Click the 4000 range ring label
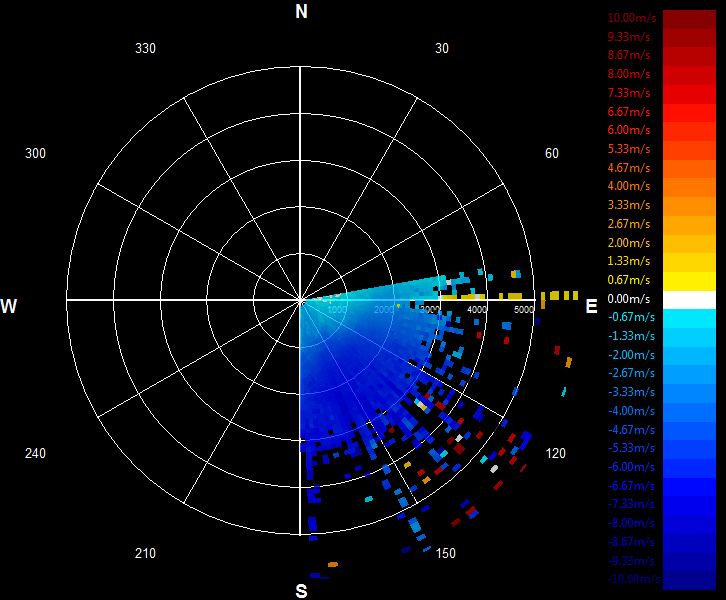Screen dimensions: 726x600 coord(477,309)
